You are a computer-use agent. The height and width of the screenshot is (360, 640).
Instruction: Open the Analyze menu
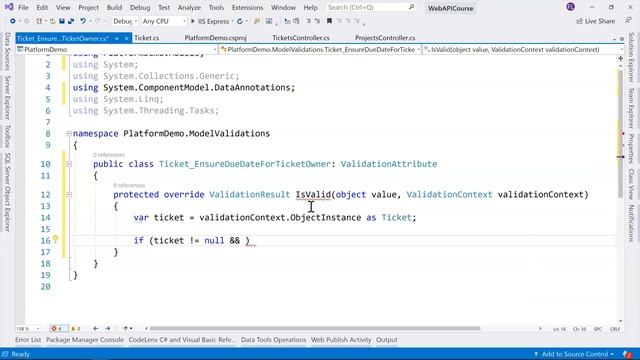tap(189, 7)
